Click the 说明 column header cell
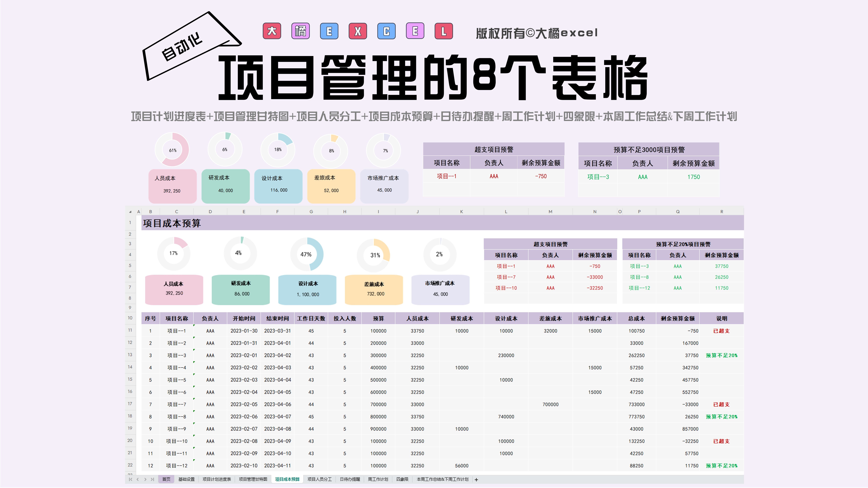This screenshot has width=868, height=488. (721, 318)
